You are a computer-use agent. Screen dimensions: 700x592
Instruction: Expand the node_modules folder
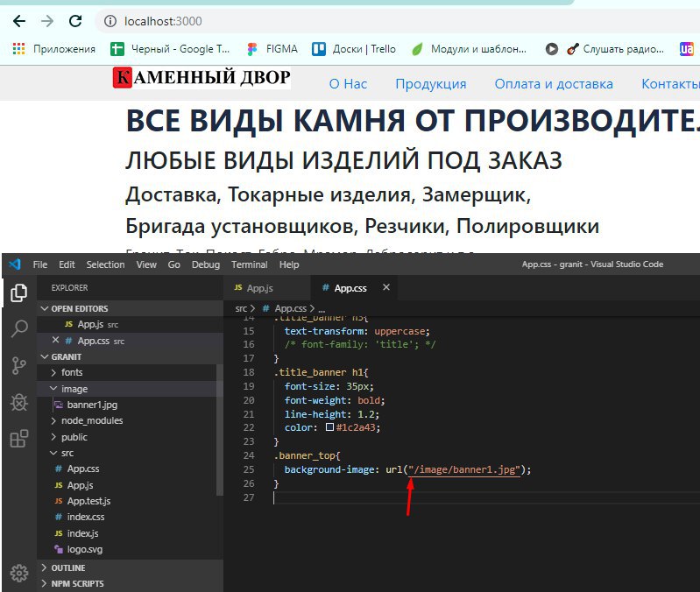pyautogui.click(x=127, y=420)
